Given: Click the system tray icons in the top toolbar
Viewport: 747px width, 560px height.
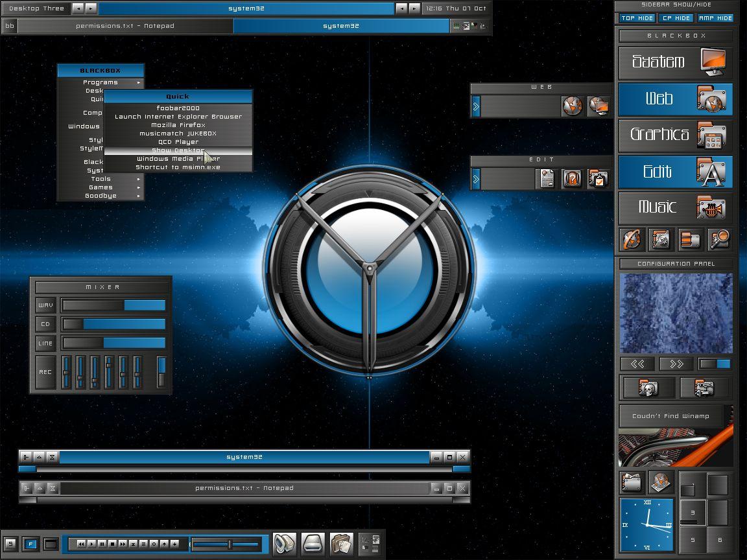Looking at the screenshot, I should point(470,26).
